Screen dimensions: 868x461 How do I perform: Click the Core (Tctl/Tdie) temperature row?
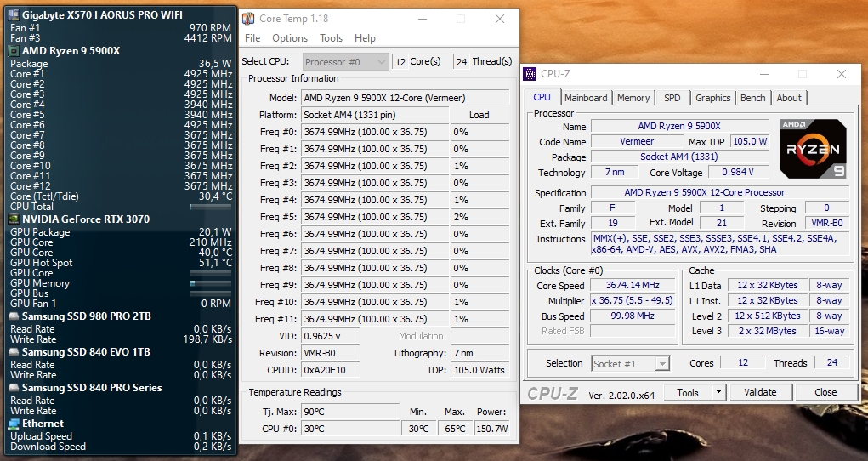click(121, 196)
